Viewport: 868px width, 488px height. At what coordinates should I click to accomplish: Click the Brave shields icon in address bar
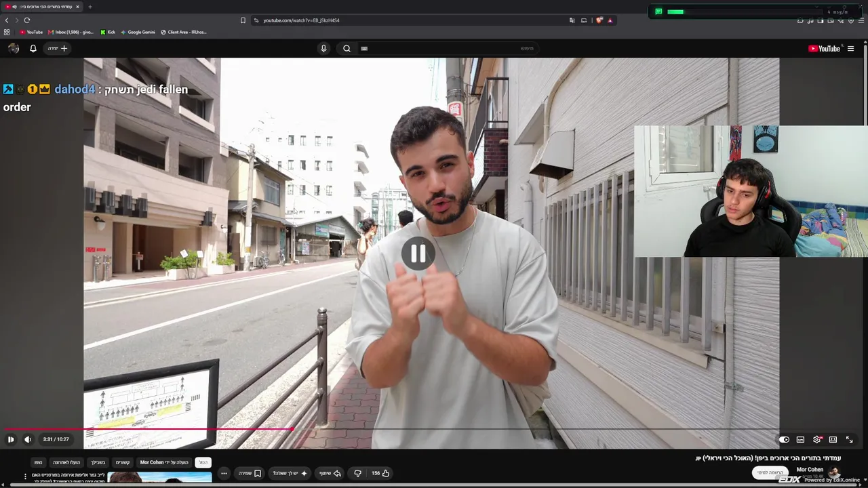point(599,20)
